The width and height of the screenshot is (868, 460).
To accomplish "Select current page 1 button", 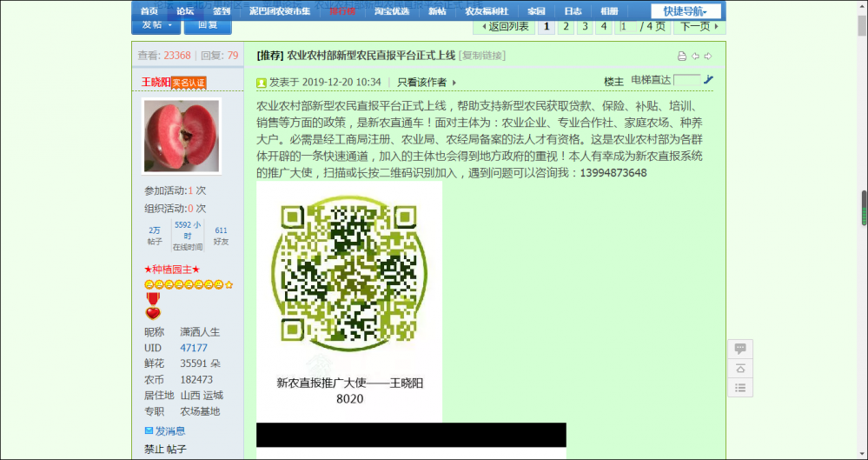I will (x=547, y=27).
